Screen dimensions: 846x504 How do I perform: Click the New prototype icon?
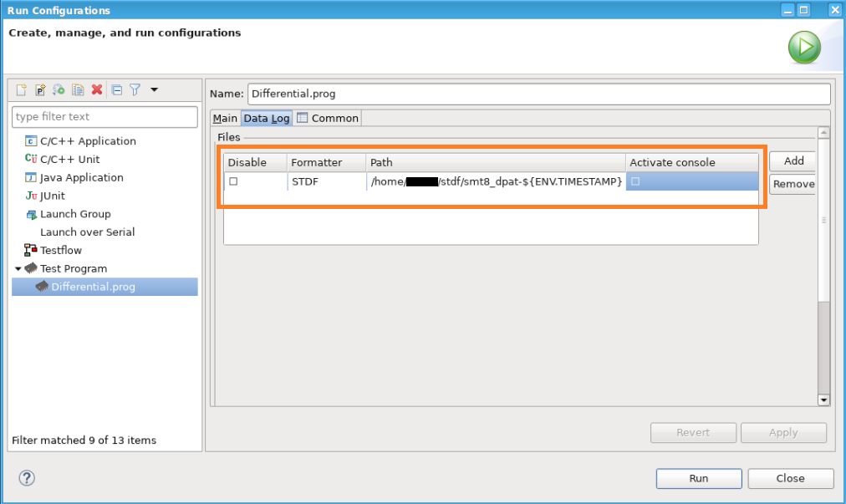click(x=40, y=89)
